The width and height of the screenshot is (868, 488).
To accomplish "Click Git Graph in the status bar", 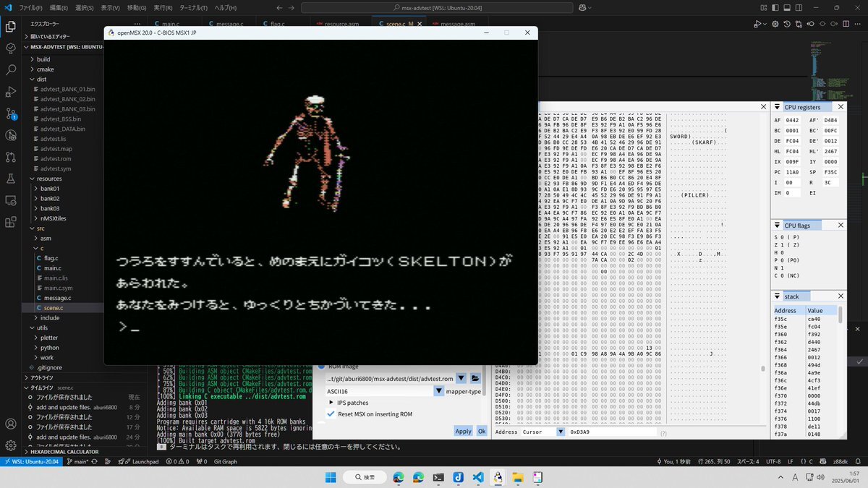I will (225, 461).
